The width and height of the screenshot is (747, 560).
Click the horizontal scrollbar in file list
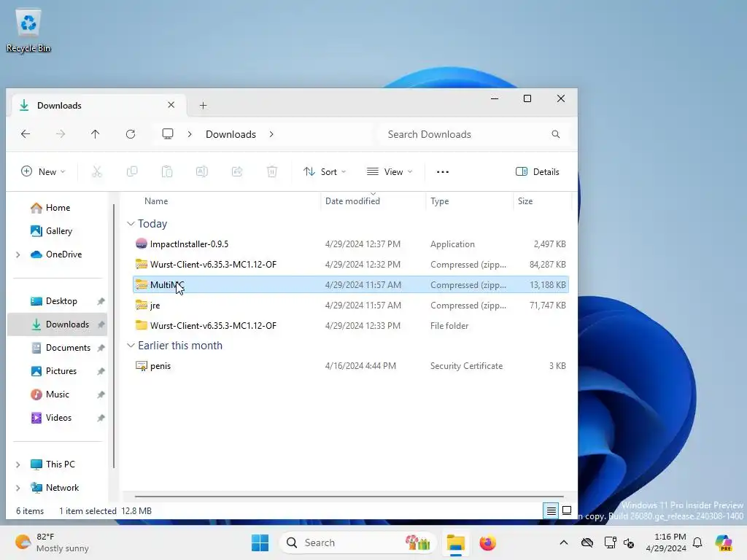point(349,497)
